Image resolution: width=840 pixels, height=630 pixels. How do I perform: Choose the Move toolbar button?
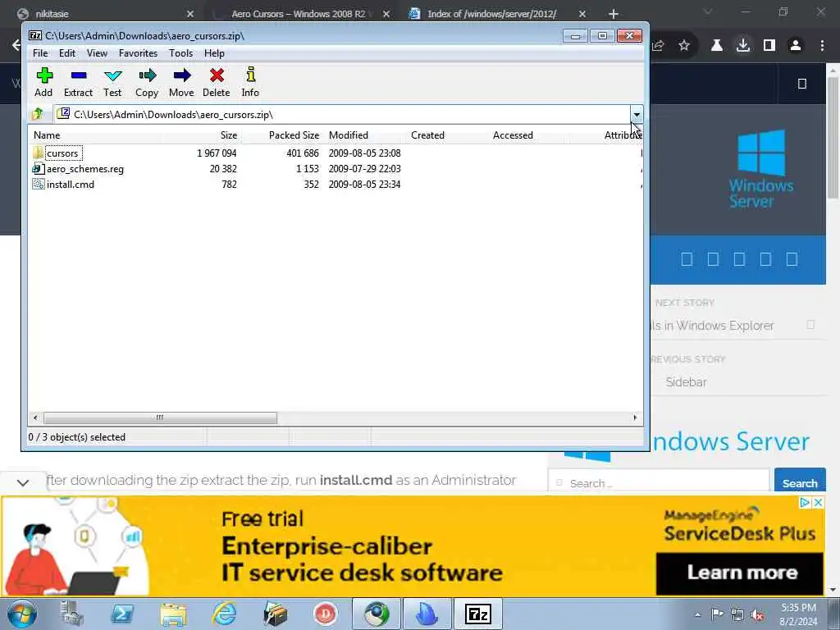click(181, 82)
